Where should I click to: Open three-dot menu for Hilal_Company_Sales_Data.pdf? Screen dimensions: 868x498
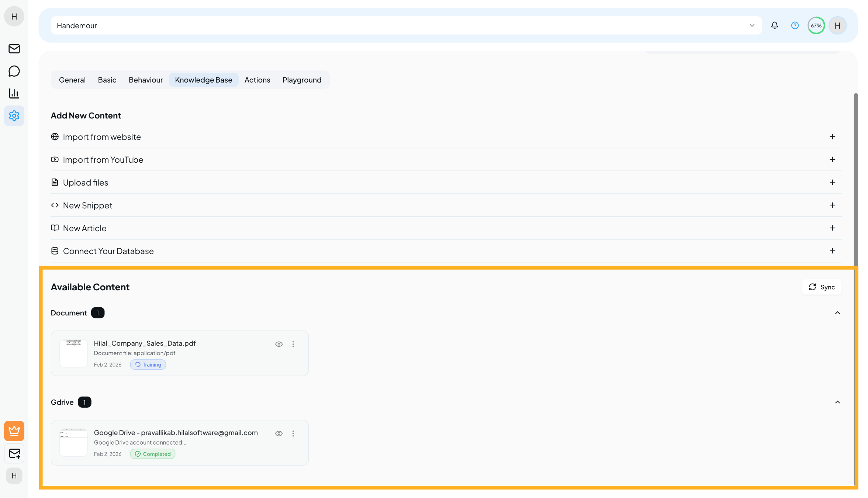coord(293,344)
